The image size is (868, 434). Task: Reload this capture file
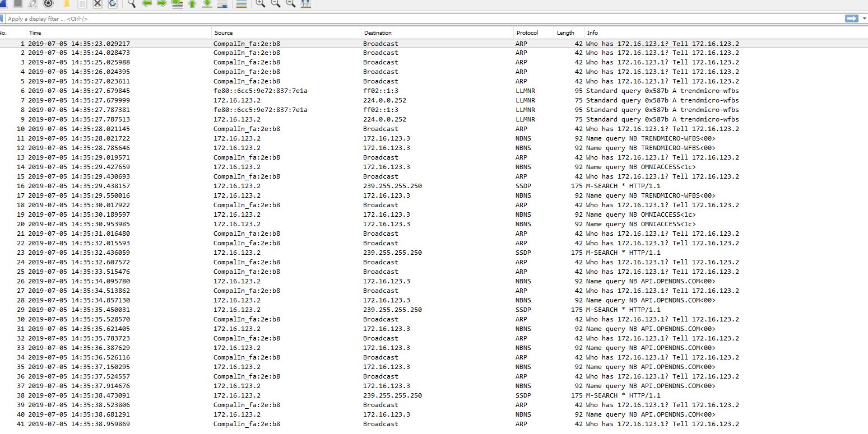pyautogui.click(x=113, y=3)
